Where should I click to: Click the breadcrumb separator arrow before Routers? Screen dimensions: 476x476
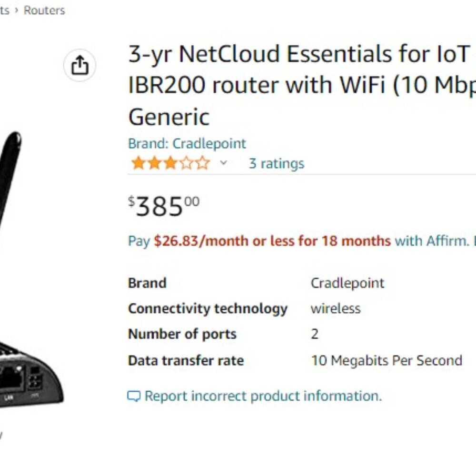17,10
